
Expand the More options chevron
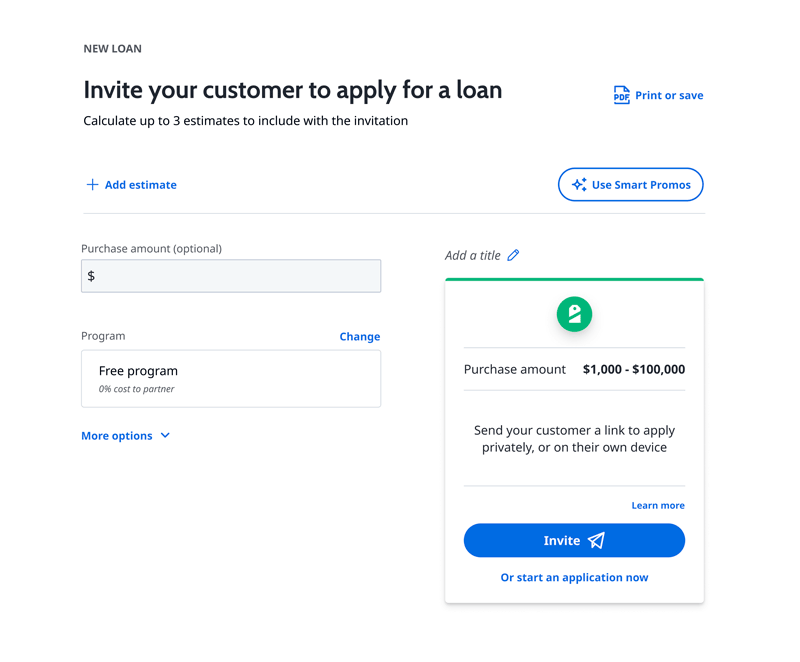(x=165, y=436)
